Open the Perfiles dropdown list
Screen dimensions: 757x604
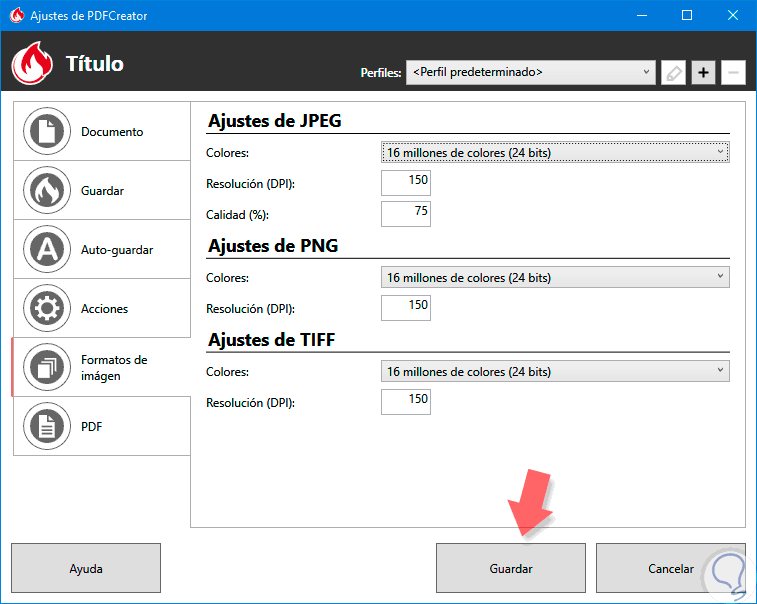(x=531, y=72)
